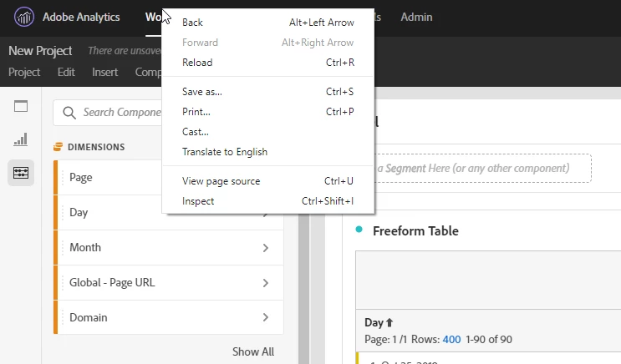
Task: Expand the Domain dimension chevron
Action: (x=266, y=317)
